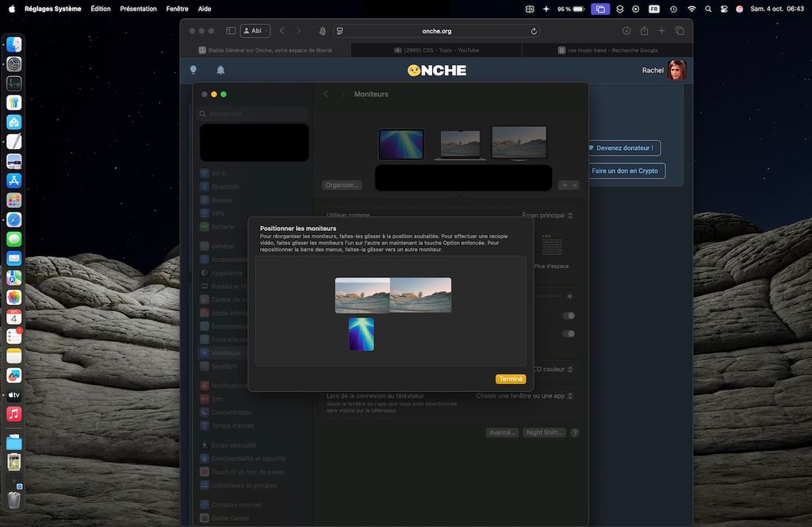Screen dimensions: 812x527
Task: Open Finder from the Dock
Action: pos(14,45)
